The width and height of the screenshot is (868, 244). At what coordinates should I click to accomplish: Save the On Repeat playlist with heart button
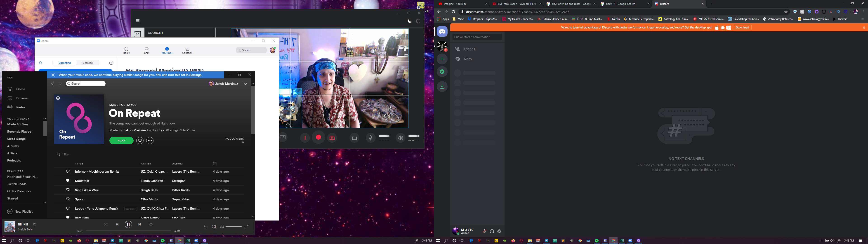140,141
